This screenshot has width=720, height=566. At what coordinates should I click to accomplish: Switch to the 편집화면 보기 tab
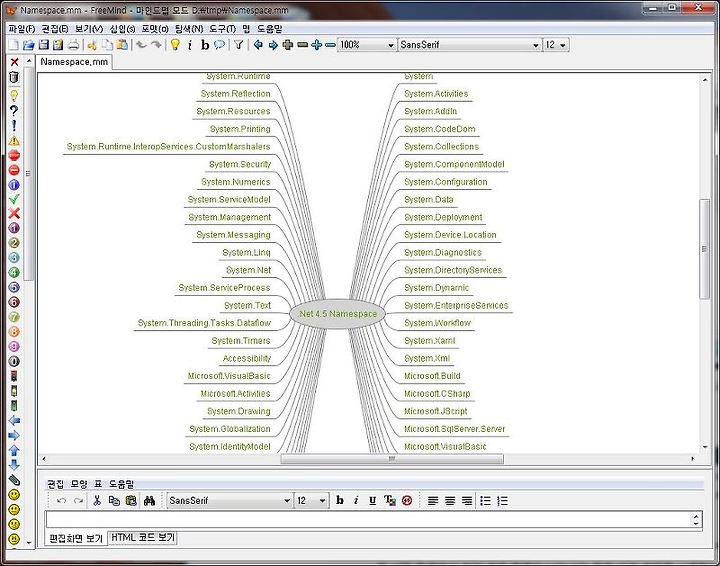click(x=76, y=538)
